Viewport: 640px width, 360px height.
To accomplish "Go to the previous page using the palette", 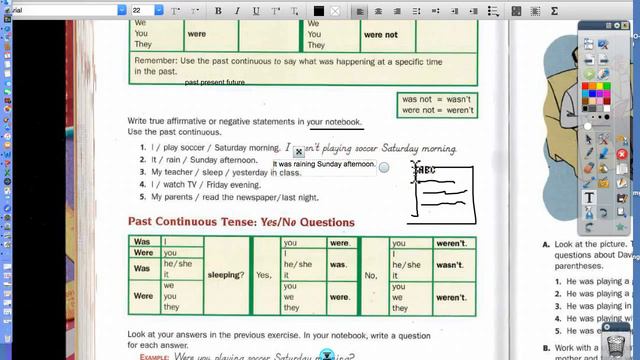I will tap(589, 60).
